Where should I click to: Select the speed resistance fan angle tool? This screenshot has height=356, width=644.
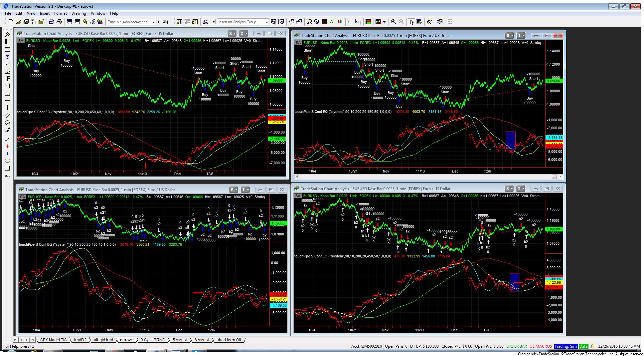pyautogui.click(x=7, y=93)
